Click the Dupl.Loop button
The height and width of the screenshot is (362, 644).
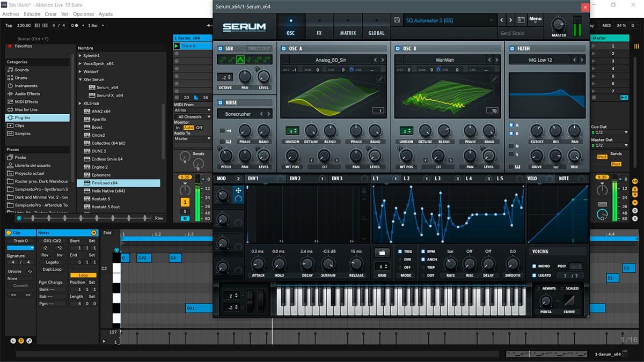click(x=53, y=269)
